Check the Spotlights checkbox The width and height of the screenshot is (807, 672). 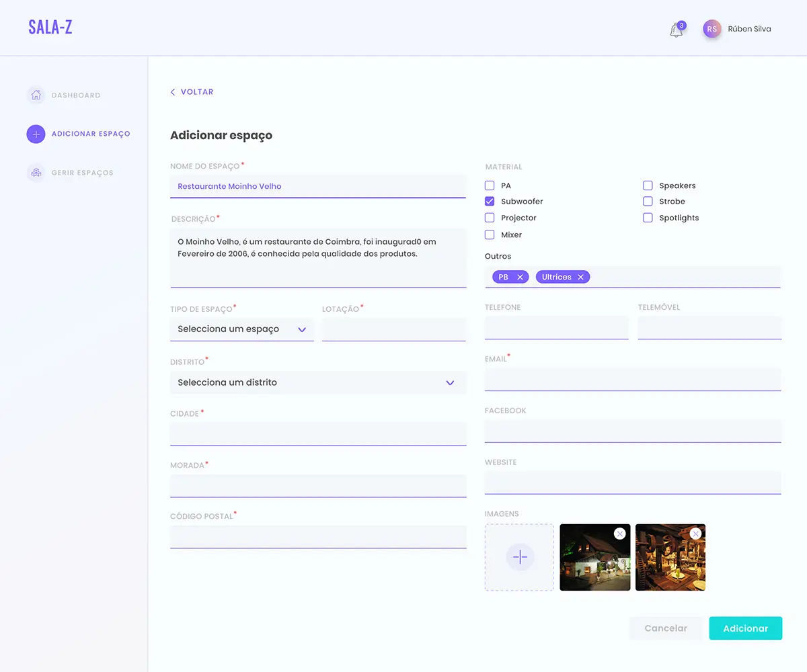tap(648, 218)
